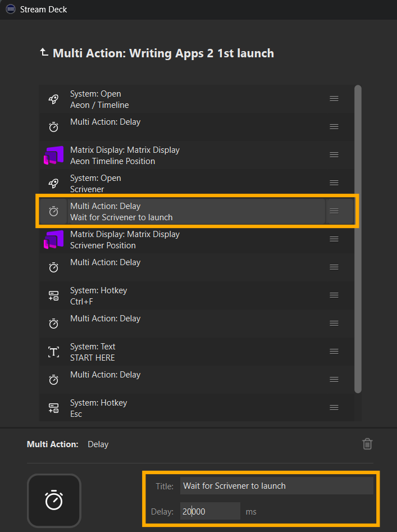Click the rocket icon for Open Scrivener

point(53,183)
